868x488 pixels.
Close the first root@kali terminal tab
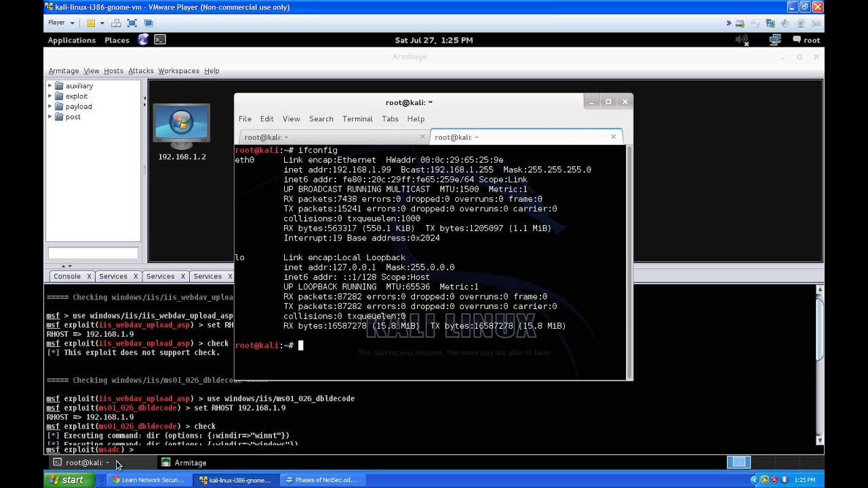[x=422, y=136]
